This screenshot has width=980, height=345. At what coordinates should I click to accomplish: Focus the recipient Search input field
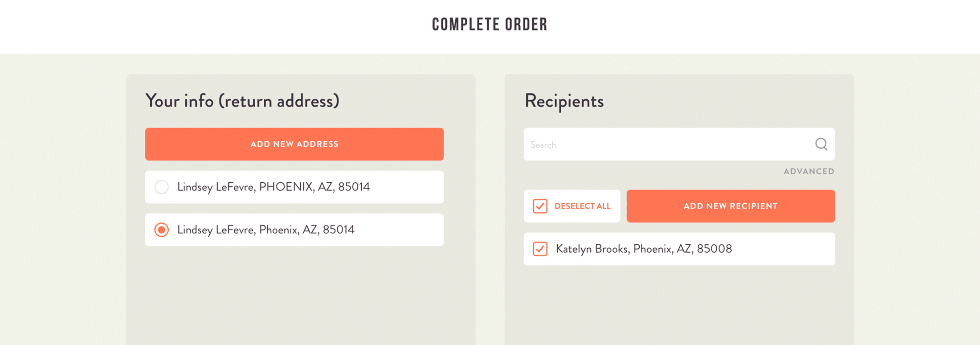click(668, 144)
